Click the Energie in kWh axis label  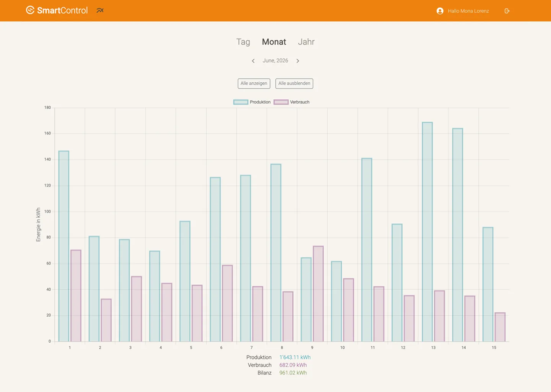(x=38, y=225)
